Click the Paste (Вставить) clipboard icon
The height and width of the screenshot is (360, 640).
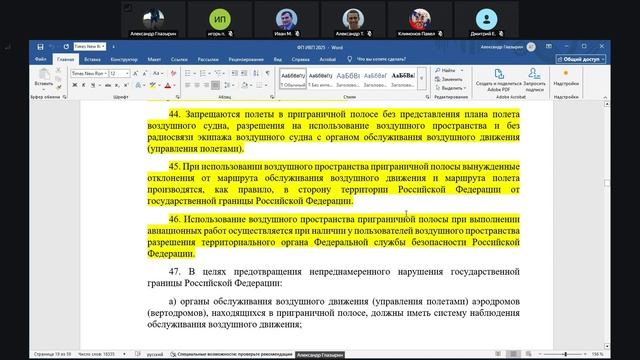[44, 75]
